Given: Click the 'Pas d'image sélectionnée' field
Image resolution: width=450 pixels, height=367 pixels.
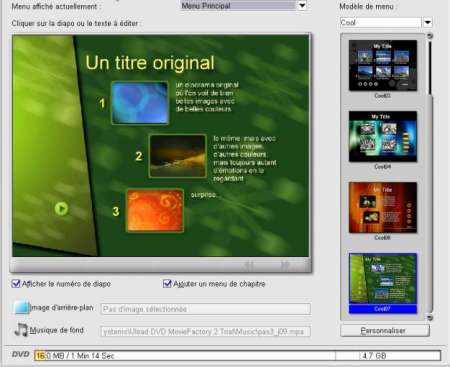Looking at the screenshot, I should click(206, 309).
